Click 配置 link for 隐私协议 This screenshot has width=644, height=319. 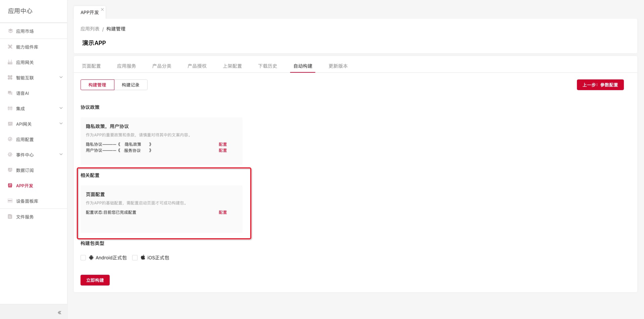click(223, 144)
